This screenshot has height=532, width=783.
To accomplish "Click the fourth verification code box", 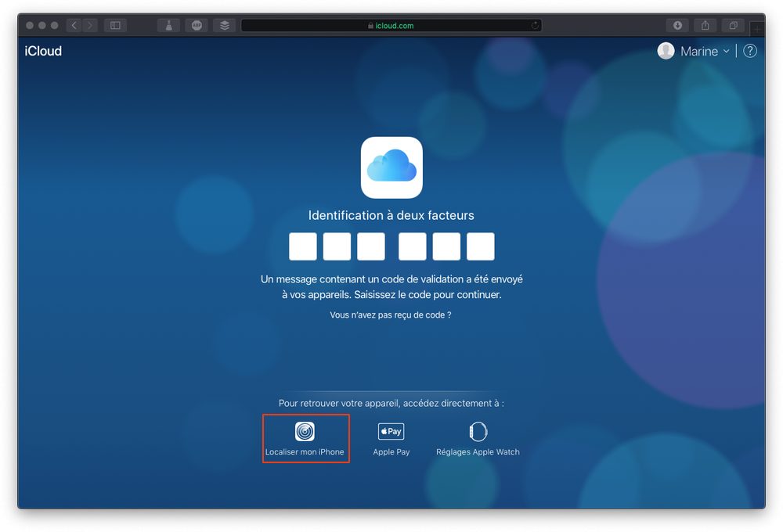I will click(412, 246).
